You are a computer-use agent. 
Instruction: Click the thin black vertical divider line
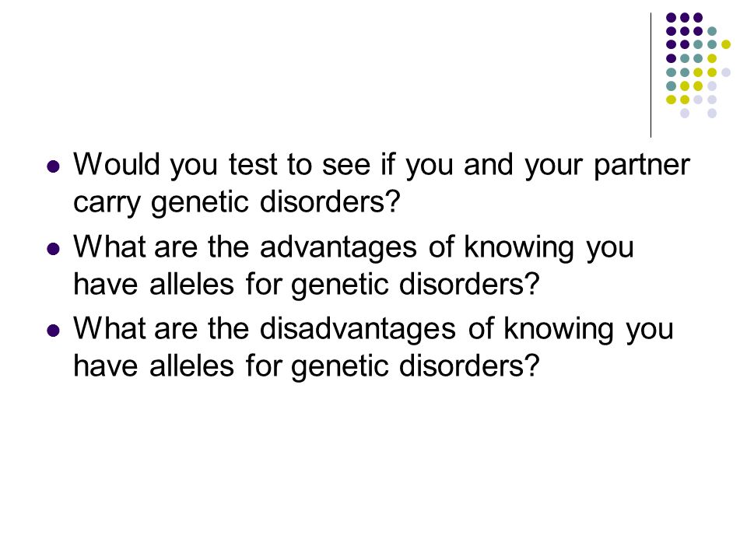[x=651, y=75]
